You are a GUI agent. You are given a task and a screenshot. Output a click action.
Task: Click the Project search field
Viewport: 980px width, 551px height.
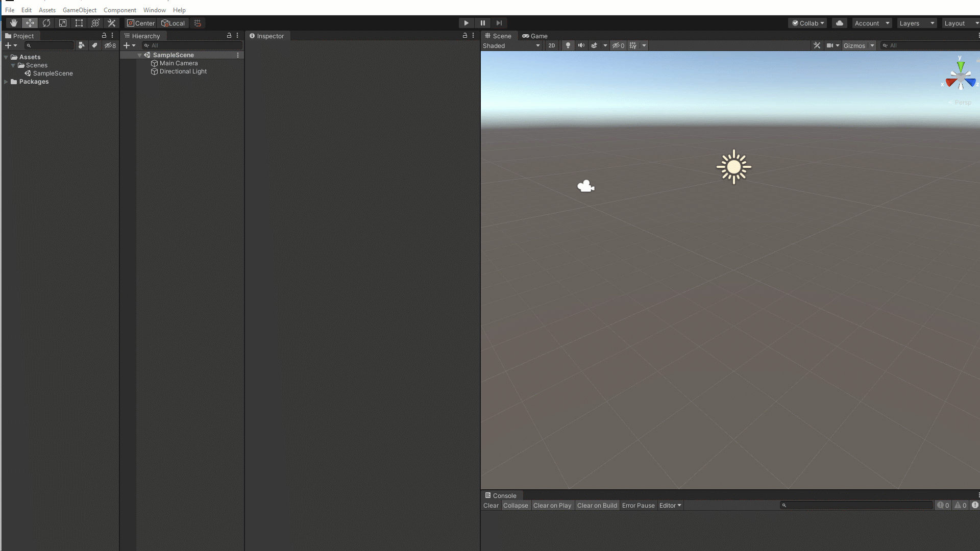[x=50, y=45]
